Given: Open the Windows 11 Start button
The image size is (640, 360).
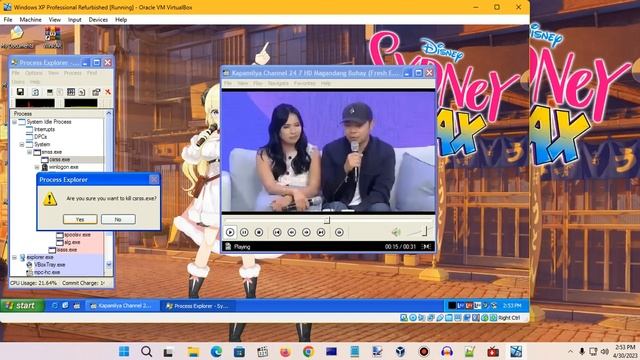Looking at the screenshot, I should pyautogui.click(x=124, y=351).
